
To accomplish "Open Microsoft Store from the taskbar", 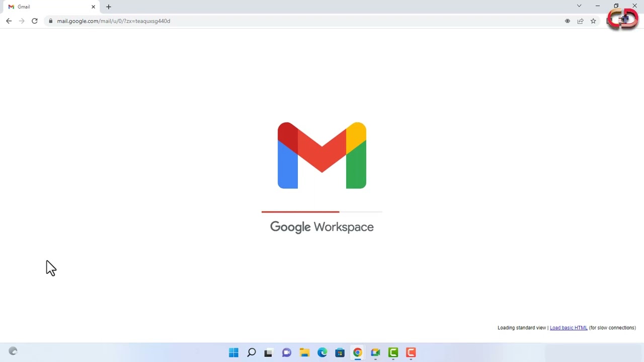I will (340, 352).
